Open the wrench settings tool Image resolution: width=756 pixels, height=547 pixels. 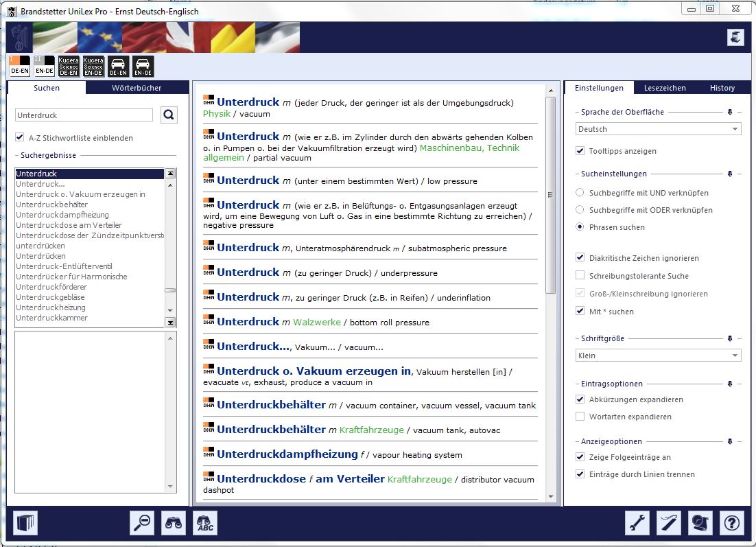637,523
